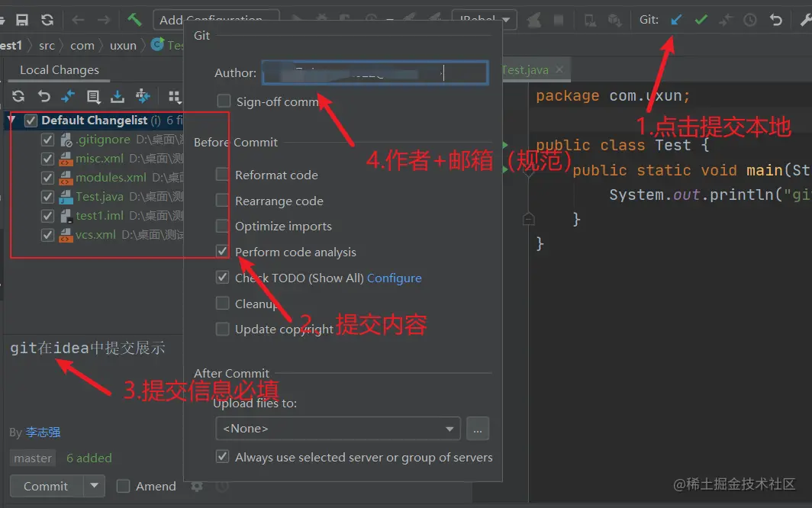Open the Upload files to None combo box
This screenshot has height=508, width=812.
pos(337,429)
